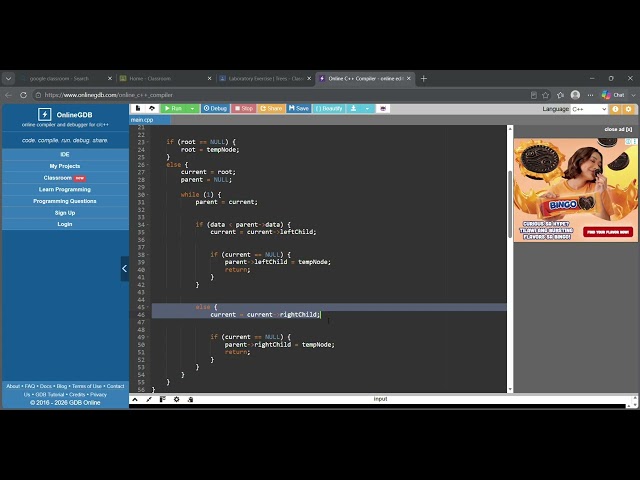This screenshot has height=480, width=640.
Task: Select the input console tab
Action: [x=380, y=399]
